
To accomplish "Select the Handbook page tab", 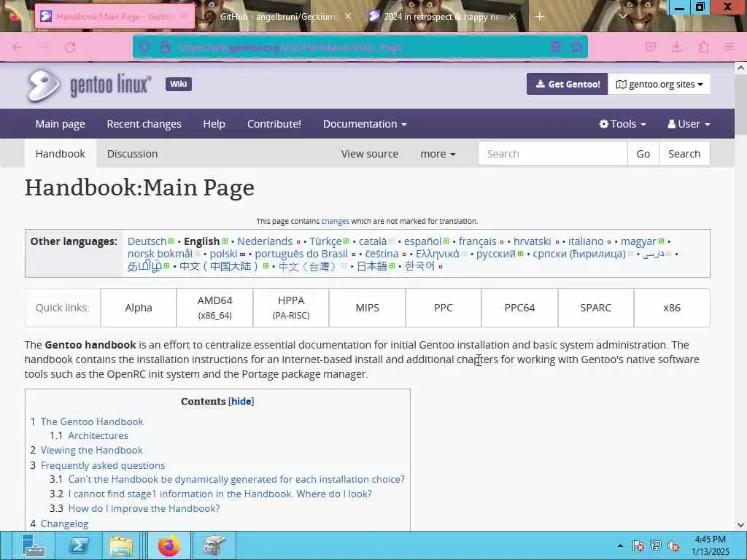I will click(x=60, y=154).
